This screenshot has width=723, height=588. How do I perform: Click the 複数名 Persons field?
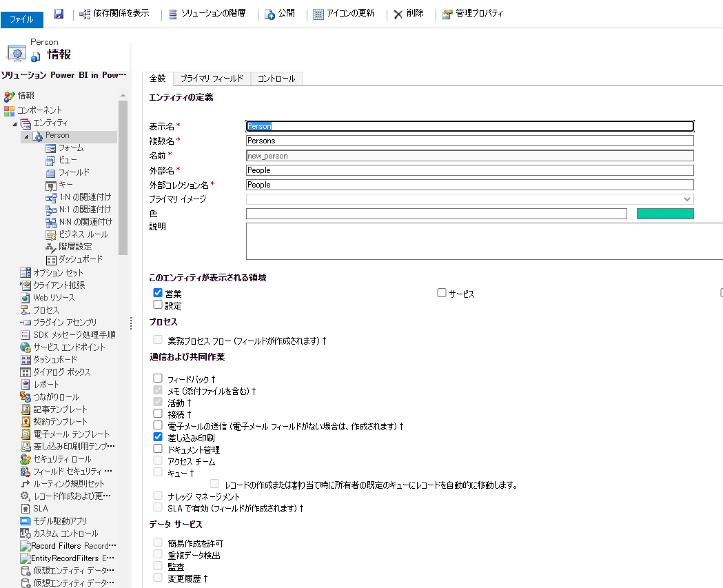point(470,141)
